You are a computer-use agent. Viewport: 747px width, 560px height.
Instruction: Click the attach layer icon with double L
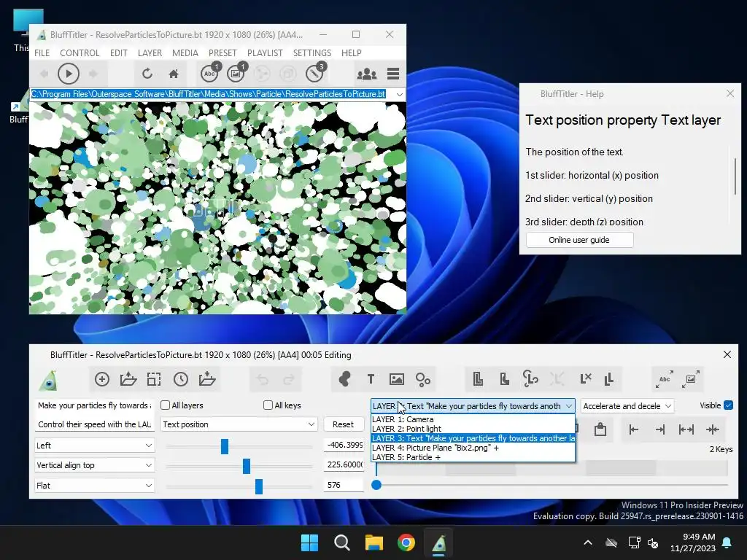pos(478,379)
